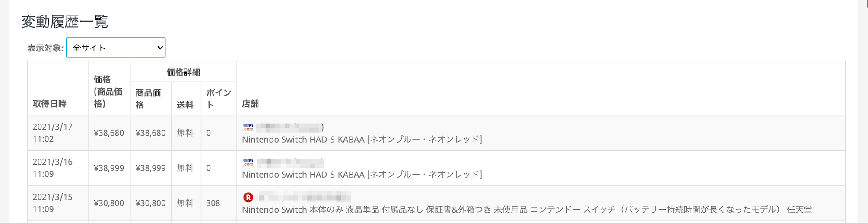Select the ¥38,680 price in the first row
The height and width of the screenshot is (223, 868).
point(109,133)
